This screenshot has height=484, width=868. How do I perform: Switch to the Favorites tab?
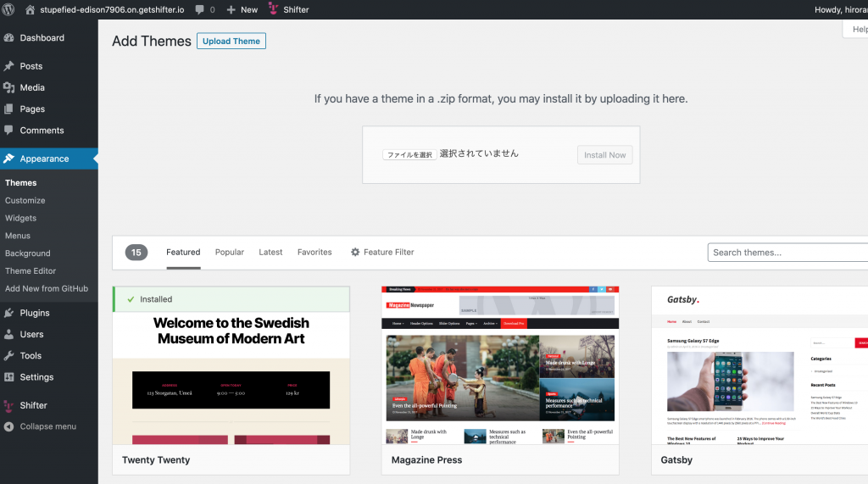314,252
